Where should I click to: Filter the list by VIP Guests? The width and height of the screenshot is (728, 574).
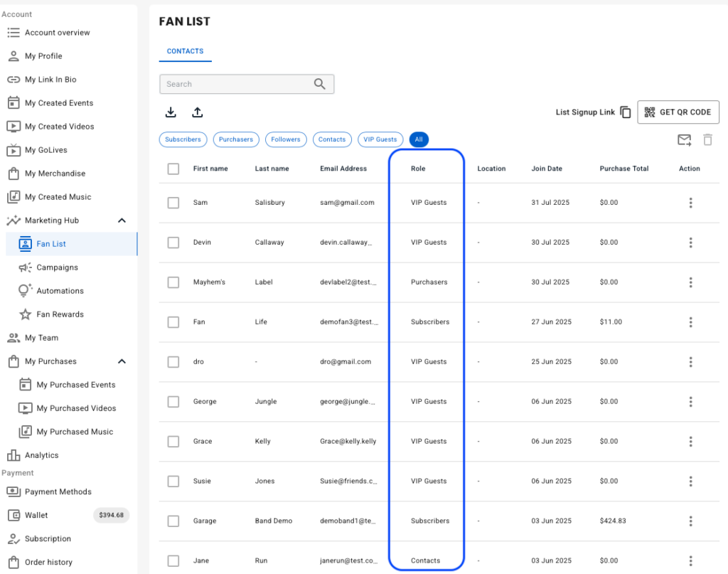pos(380,139)
